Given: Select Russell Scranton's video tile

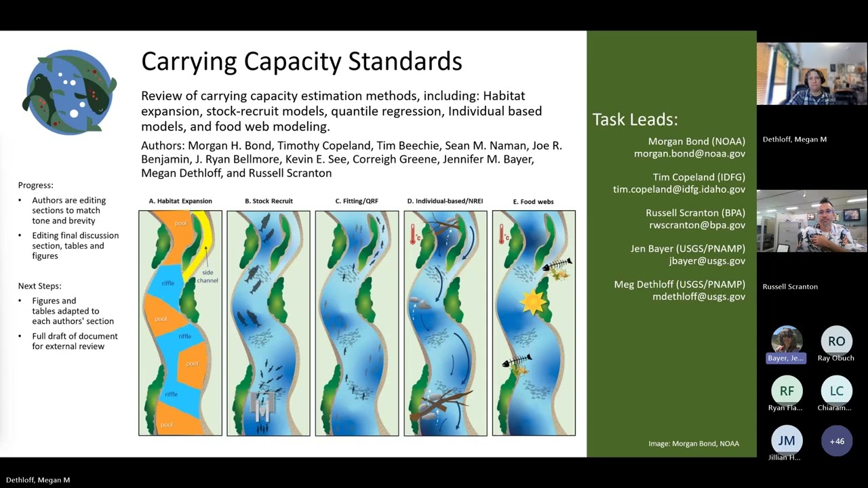Looking at the screenshot, I should tap(812, 221).
